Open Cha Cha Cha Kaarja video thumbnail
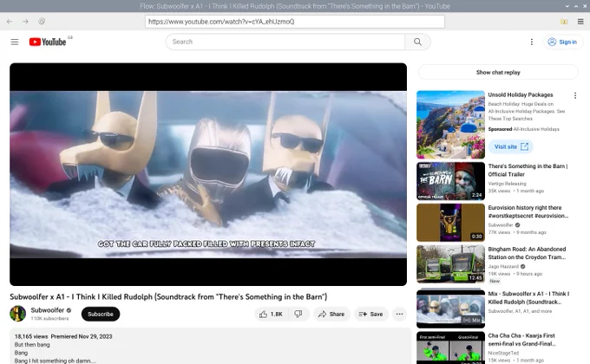590x364 pixels. [x=450, y=348]
